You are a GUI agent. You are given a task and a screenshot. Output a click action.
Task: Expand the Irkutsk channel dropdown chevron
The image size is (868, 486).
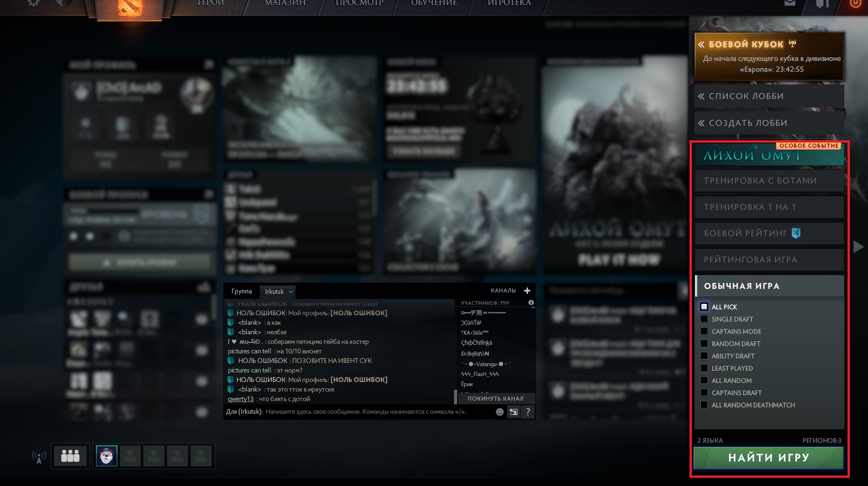coord(291,292)
